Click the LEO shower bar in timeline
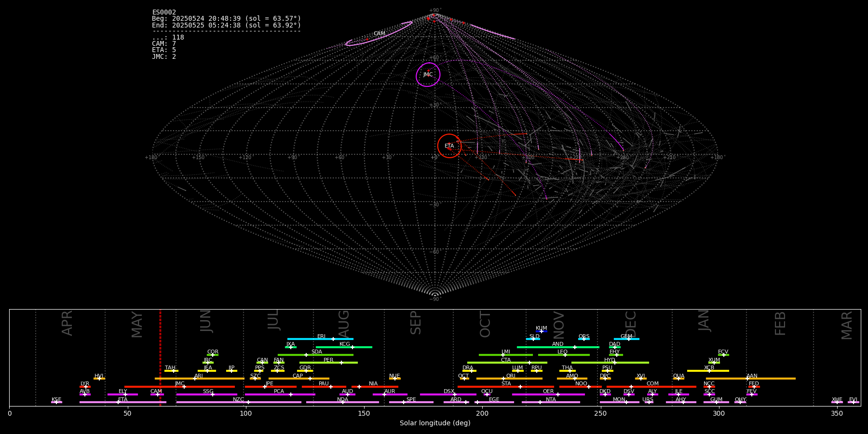 point(564,355)
